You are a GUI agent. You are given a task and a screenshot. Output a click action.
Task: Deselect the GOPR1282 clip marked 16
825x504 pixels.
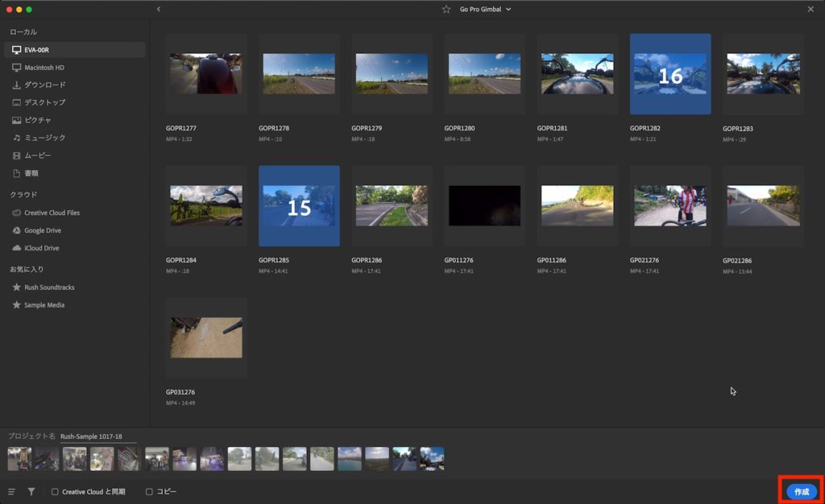coord(670,74)
